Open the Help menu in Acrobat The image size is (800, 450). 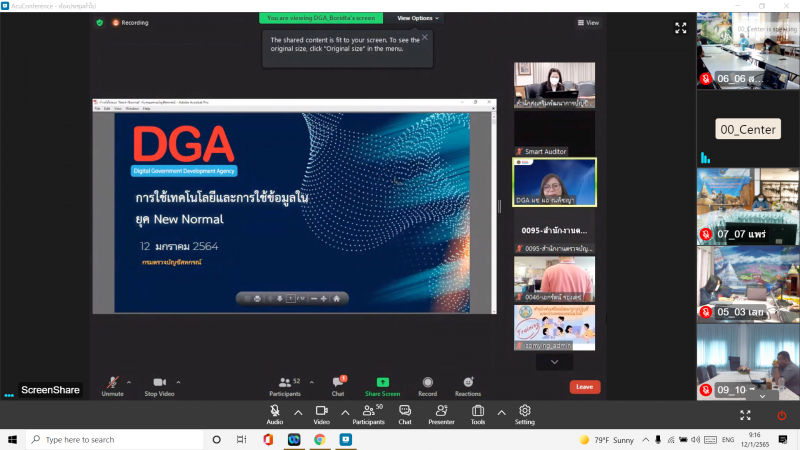click(146, 109)
